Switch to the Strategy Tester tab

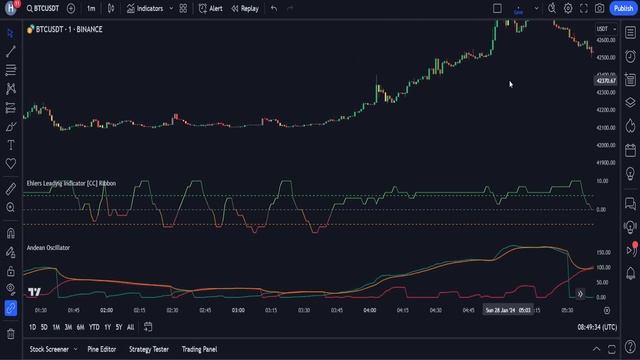[x=149, y=349]
